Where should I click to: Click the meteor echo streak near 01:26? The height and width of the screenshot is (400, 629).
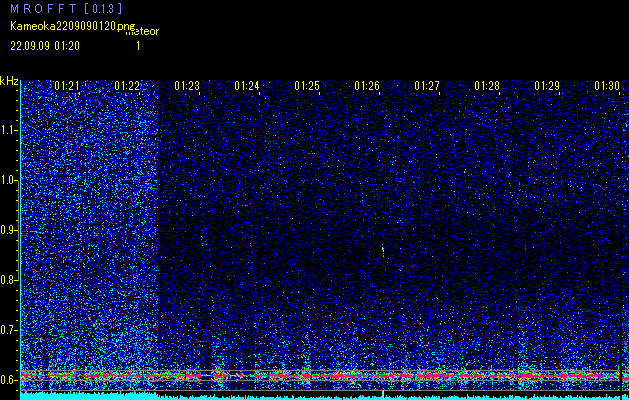tap(383, 250)
